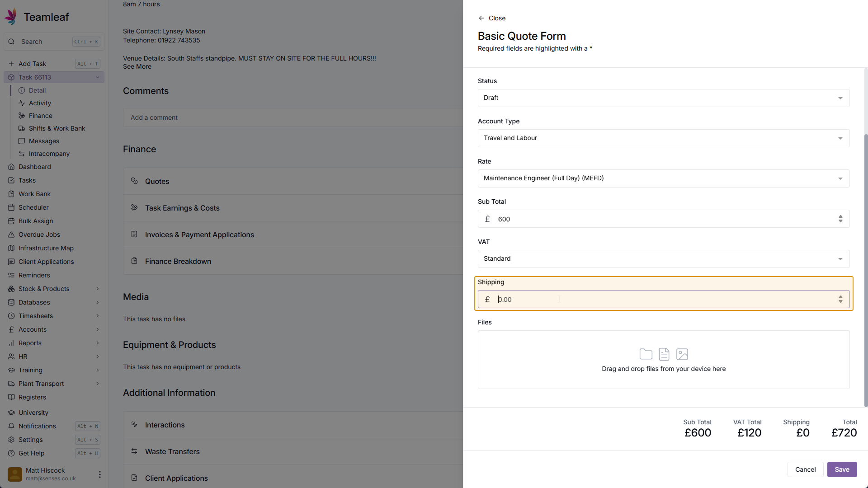Open the Finance sub-item under task
The height and width of the screenshot is (488, 868).
[x=40, y=116]
